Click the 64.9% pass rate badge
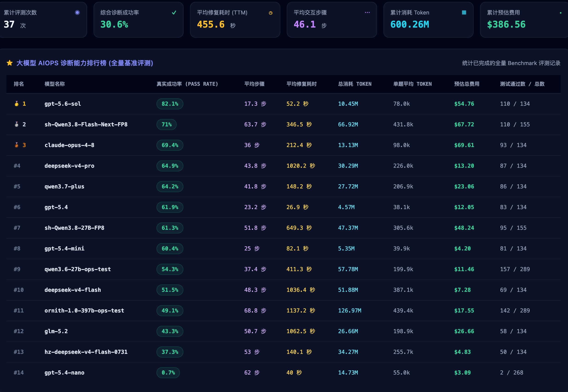The image size is (568, 392). click(x=170, y=166)
